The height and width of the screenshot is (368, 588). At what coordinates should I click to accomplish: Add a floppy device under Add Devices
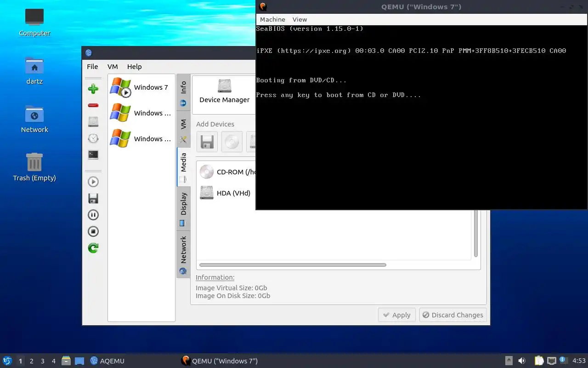(207, 142)
